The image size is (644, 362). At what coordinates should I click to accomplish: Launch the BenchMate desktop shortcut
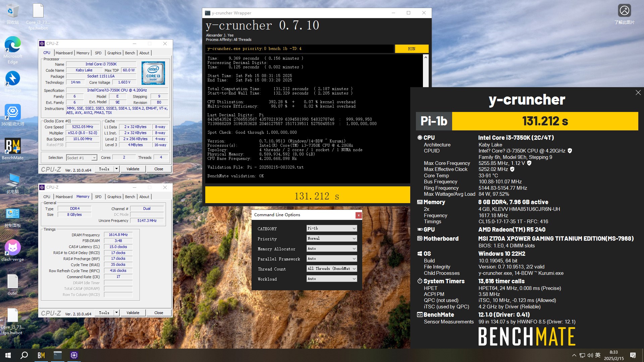click(x=13, y=149)
